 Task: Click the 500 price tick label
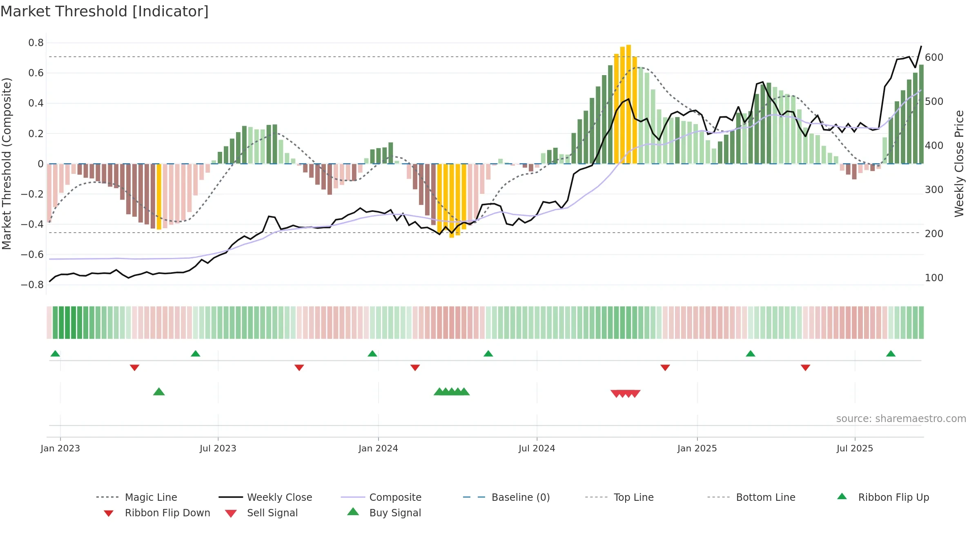click(x=934, y=101)
